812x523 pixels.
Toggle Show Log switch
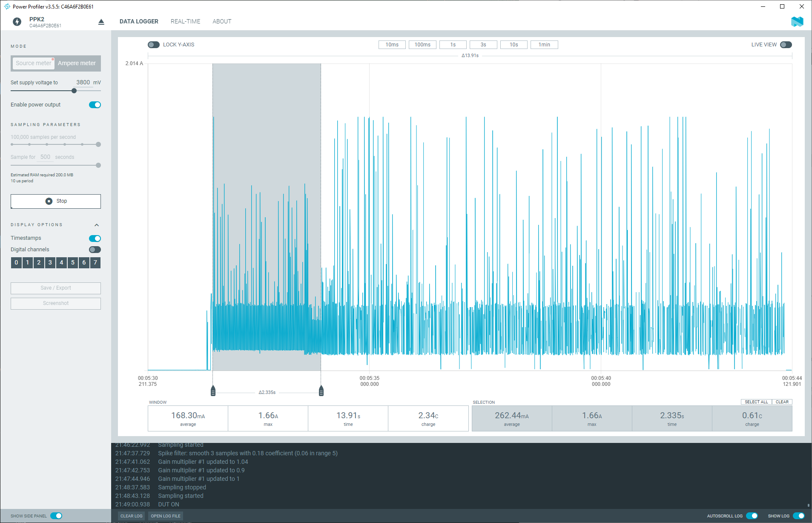(799, 516)
